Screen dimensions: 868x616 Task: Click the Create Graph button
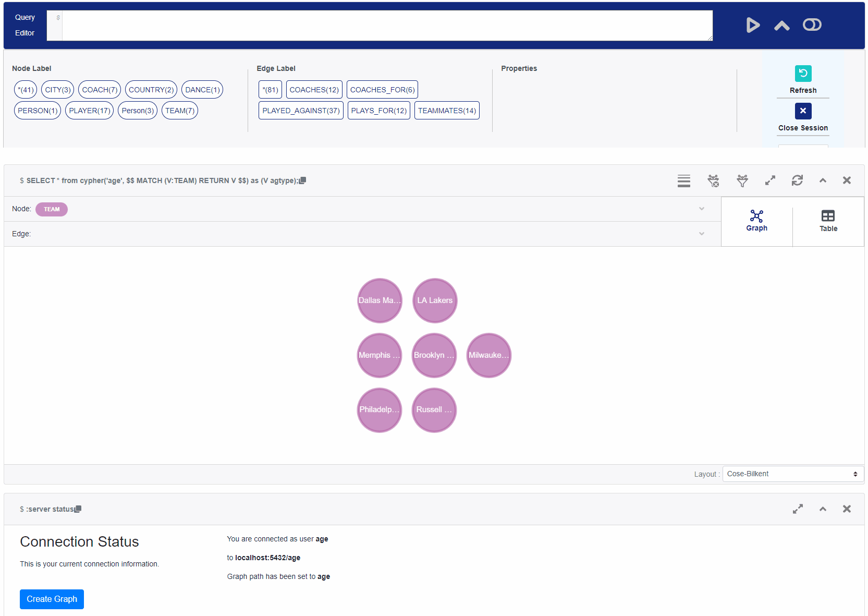click(52, 599)
